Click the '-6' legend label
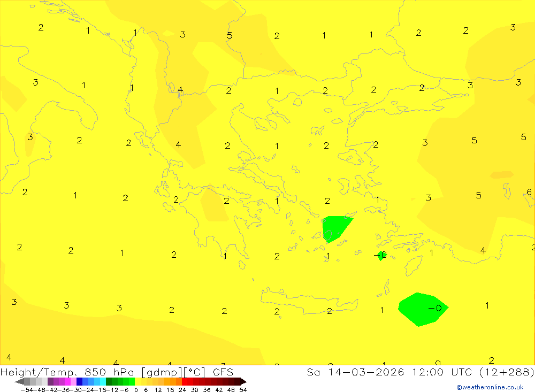This screenshot has height=392, width=535. pyautogui.click(x=124, y=390)
